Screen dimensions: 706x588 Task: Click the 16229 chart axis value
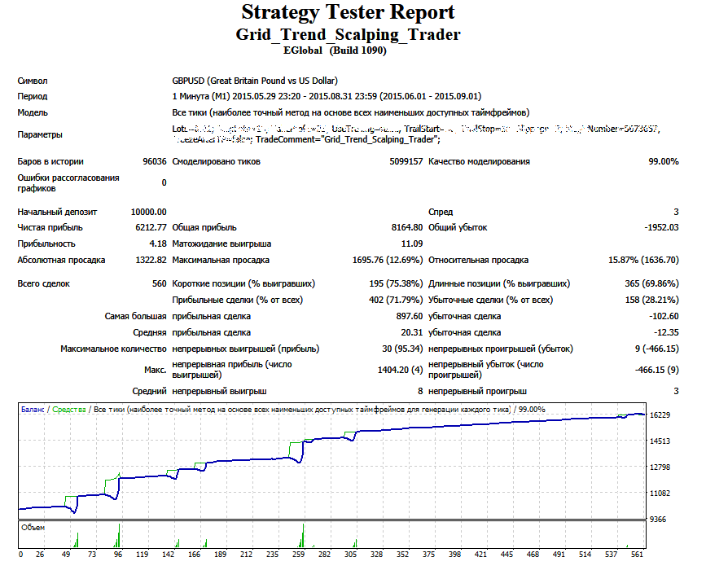pos(660,415)
